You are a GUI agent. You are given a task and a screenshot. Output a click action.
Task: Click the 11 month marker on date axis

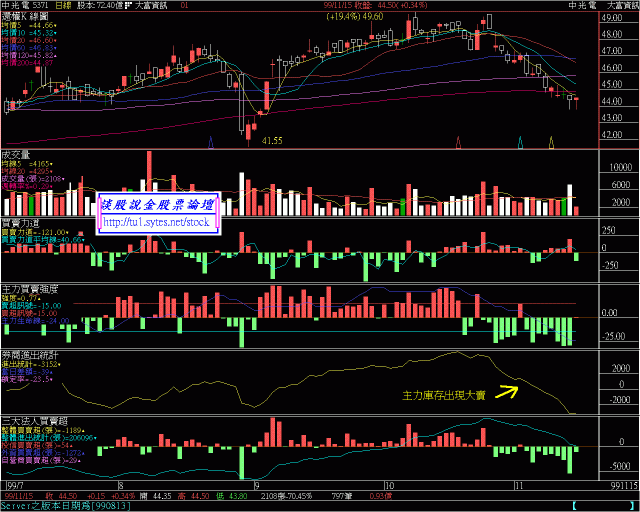519,486
